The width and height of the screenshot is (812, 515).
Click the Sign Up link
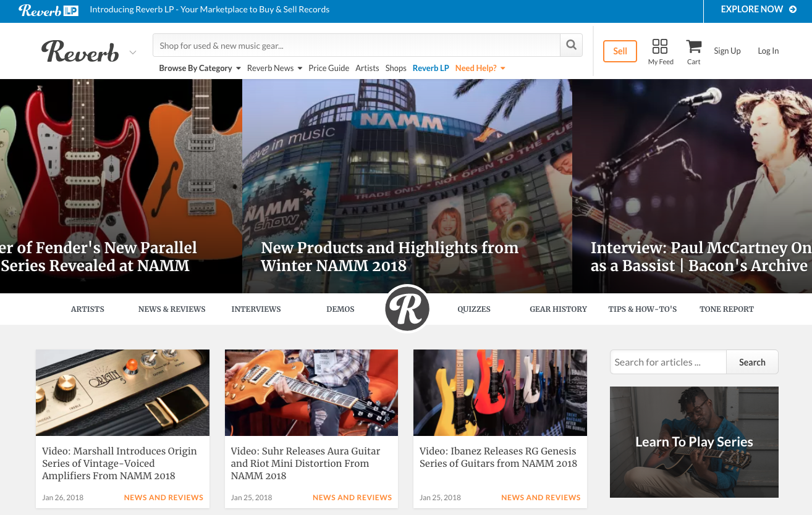click(727, 51)
